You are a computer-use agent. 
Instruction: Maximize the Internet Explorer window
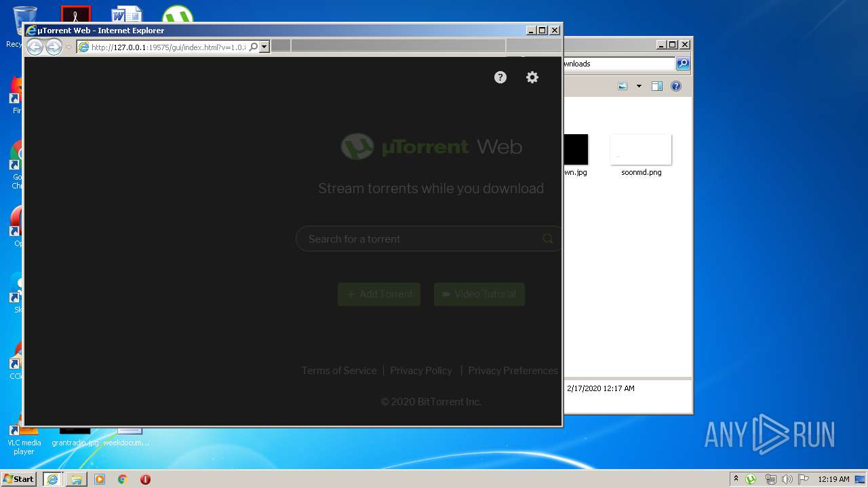pos(542,30)
